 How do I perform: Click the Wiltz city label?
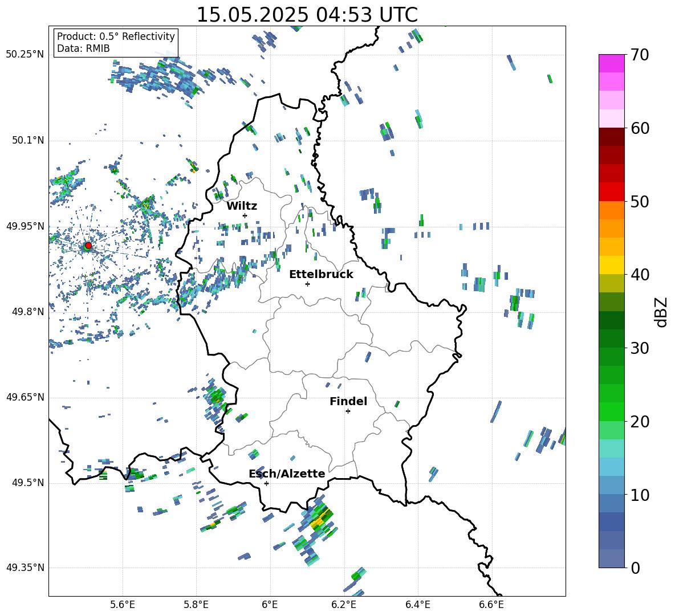click(242, 206)
